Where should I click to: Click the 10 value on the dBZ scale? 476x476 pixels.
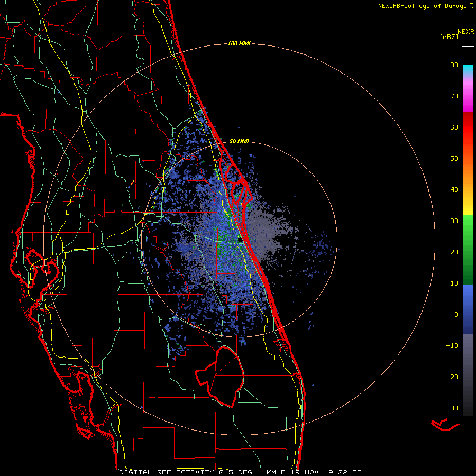(x=454, y=283)
